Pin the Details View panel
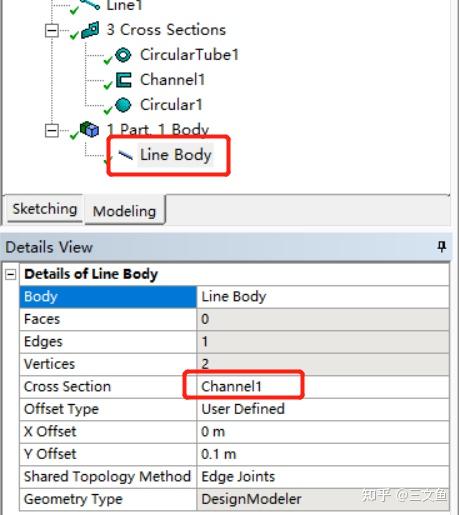Screen dimensions: 459x515 [x=442, y=247]
